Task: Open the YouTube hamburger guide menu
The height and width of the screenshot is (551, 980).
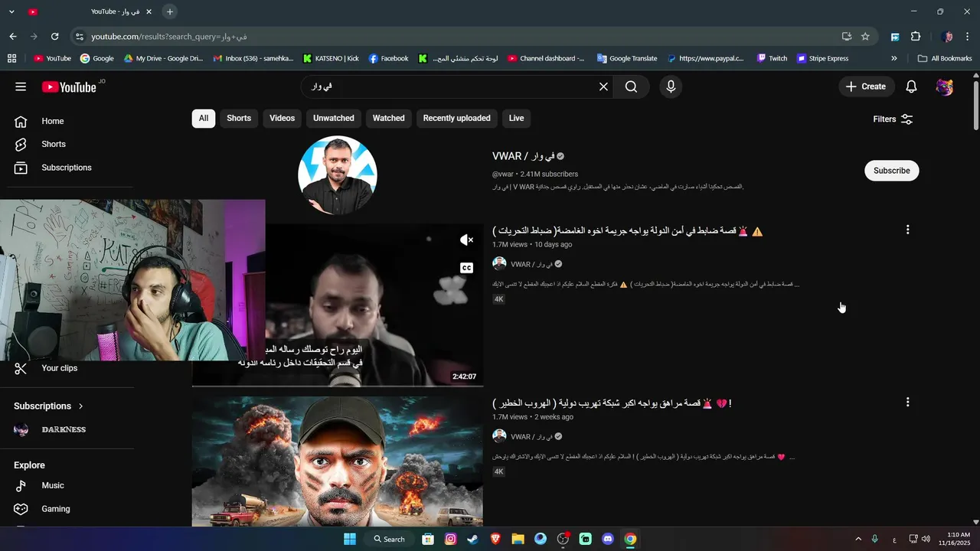Action: (x=21, y=86)
